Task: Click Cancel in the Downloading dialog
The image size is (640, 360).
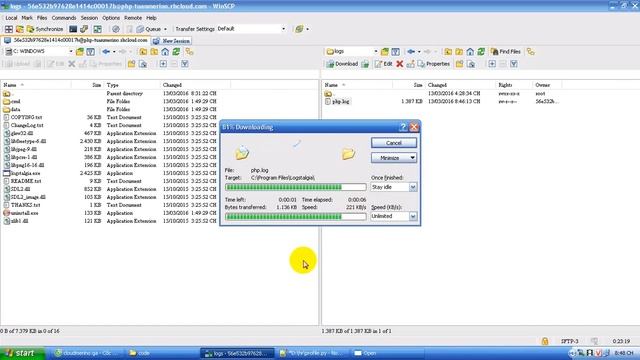Action: (x=394, y=143)
